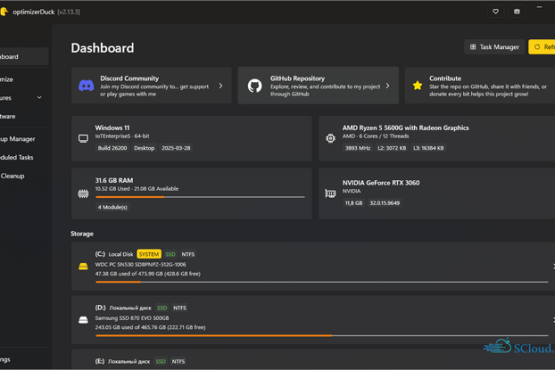
Task: Expand the Features sidebar chevron
Action: point(39,98)
